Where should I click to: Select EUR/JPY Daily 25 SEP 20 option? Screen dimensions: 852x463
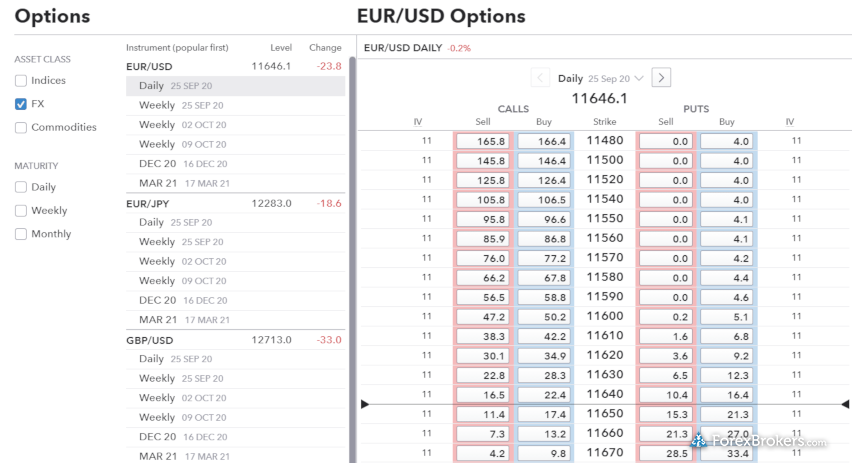click(235, 222)
